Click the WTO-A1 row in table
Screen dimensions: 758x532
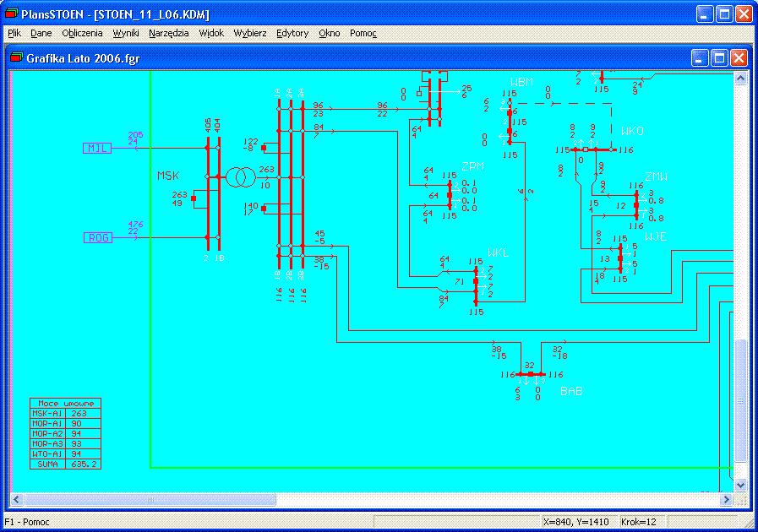point(65,453)
